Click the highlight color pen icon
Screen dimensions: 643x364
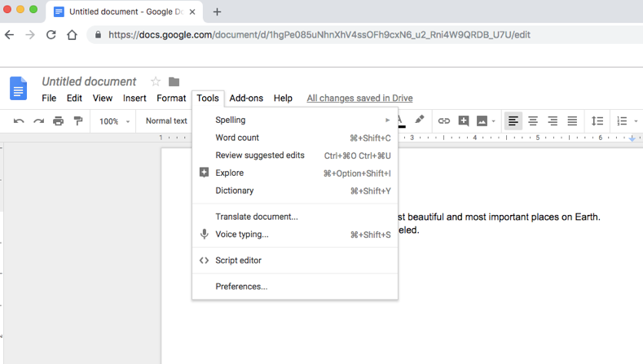(x=419, y=119)
